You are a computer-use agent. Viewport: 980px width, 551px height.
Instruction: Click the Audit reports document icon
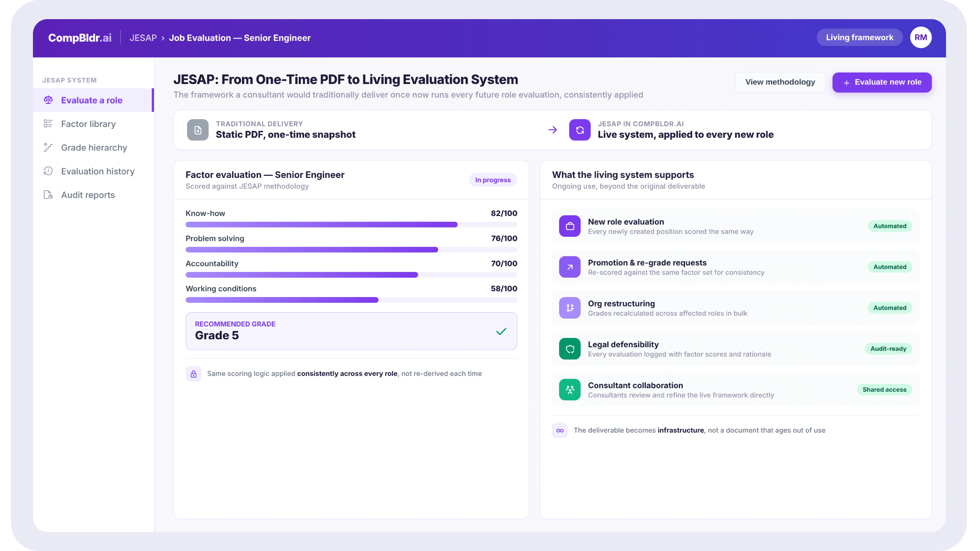click(48, 195)
